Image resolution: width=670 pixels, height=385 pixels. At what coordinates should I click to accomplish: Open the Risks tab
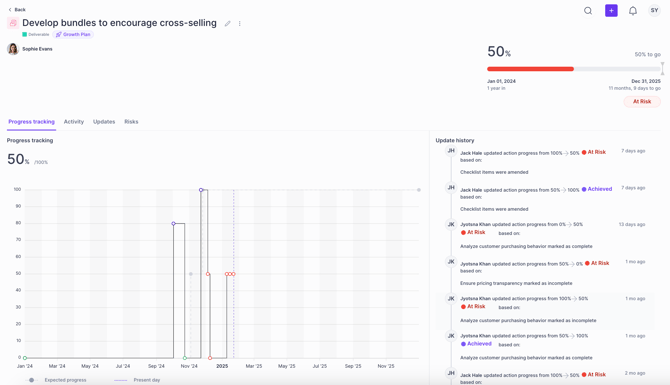pyautogui.click(x=131, y=122)
